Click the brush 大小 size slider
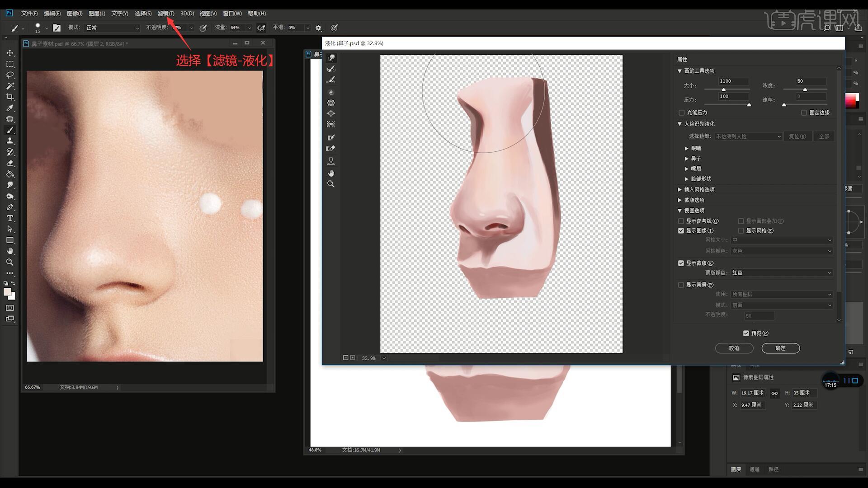 723,89
